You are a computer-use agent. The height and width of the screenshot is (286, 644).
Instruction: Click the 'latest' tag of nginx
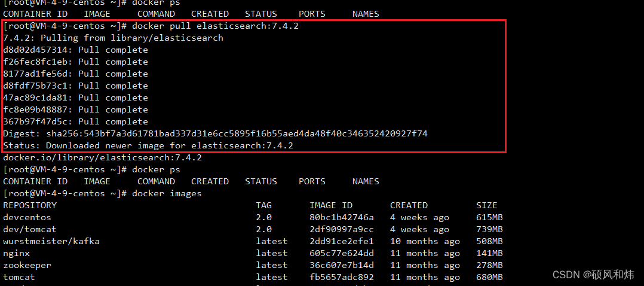pos(272,252)
